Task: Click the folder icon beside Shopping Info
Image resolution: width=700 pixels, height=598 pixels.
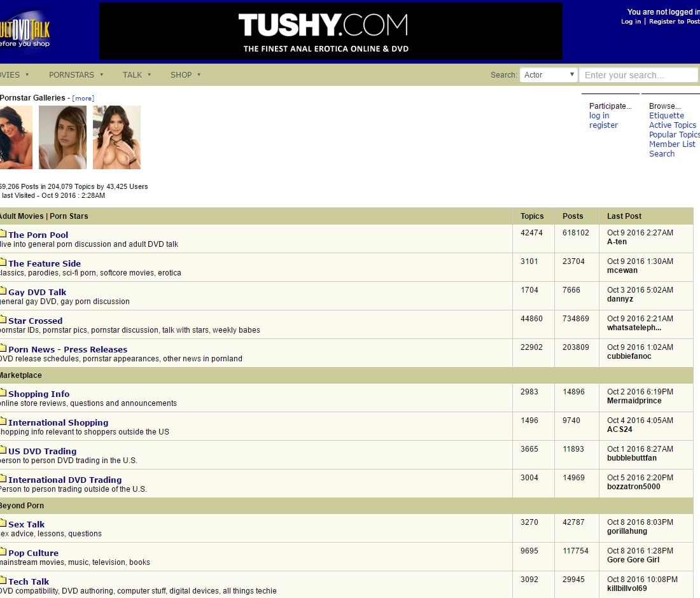Action: (x=3, y=393)
